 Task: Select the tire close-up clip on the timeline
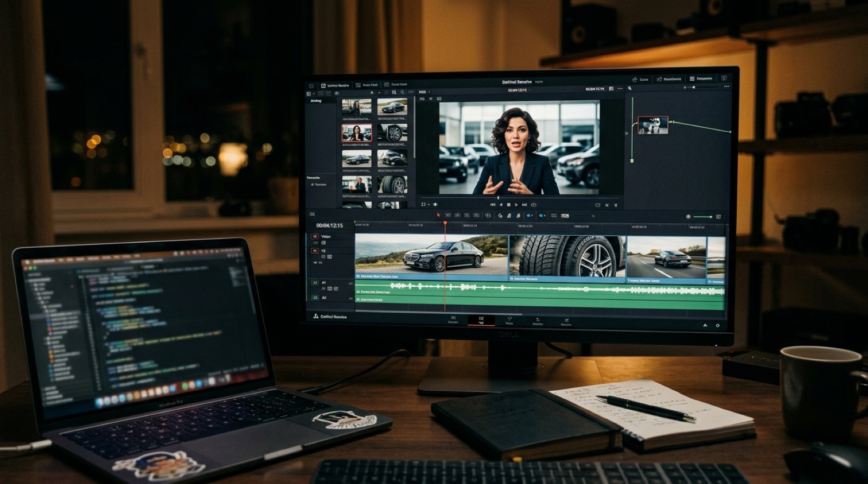[x=567, y=258]
